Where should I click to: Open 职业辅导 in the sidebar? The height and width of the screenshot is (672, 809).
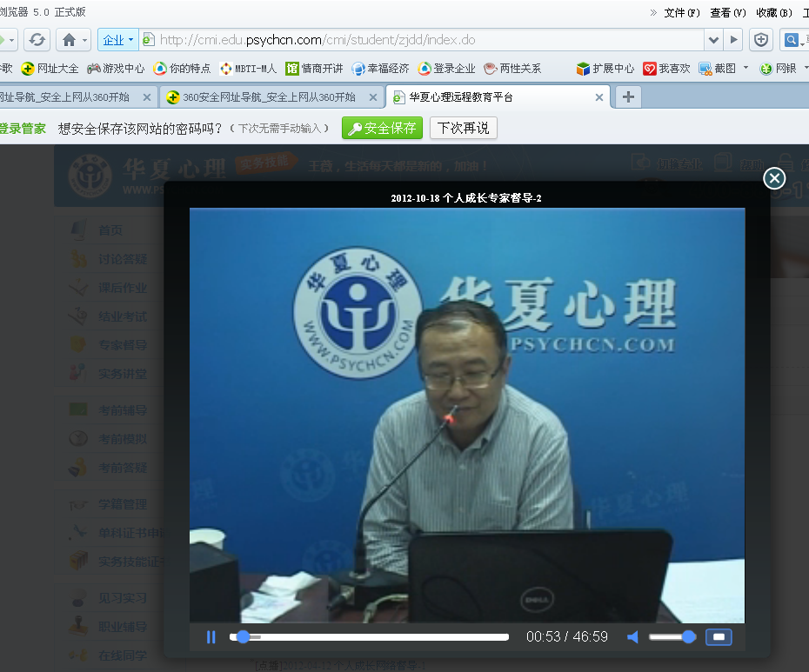click(123, 627)
